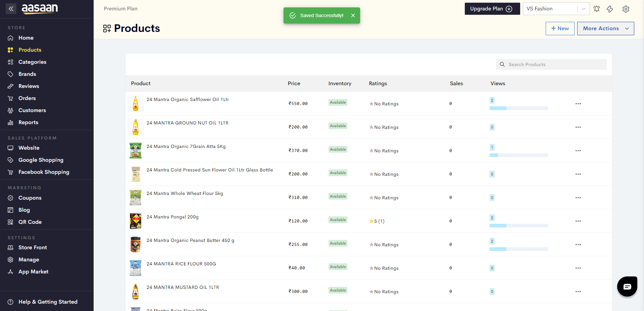Click the + New product button
Image resolution: width=644 pixels, height=311 pixels.
[x=560, y=29]
